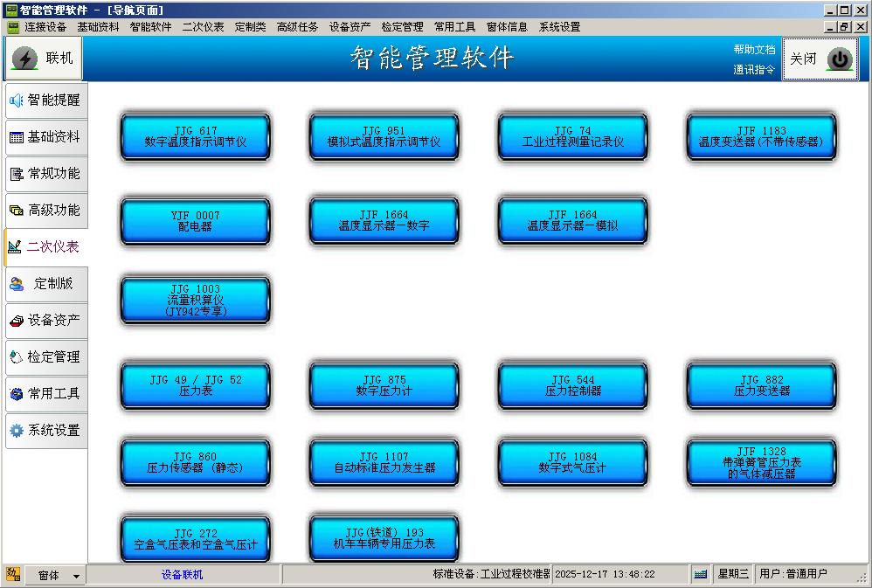Viewport: 872px width, 588px height.
Task: Open JJG 617 数字温度指示调节仪
Action: point(195,136)
